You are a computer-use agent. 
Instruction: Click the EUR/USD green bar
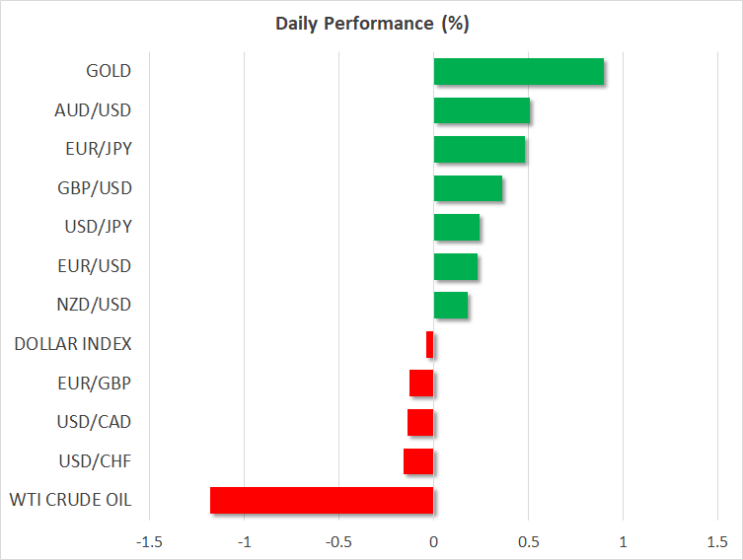coord(455,266)
